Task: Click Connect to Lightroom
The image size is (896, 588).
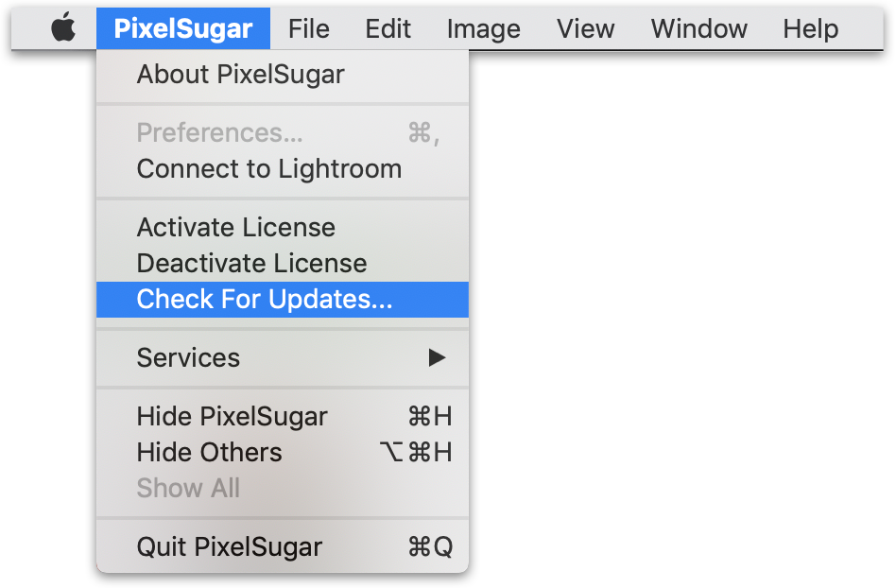Action: click(x=269, y=169)
